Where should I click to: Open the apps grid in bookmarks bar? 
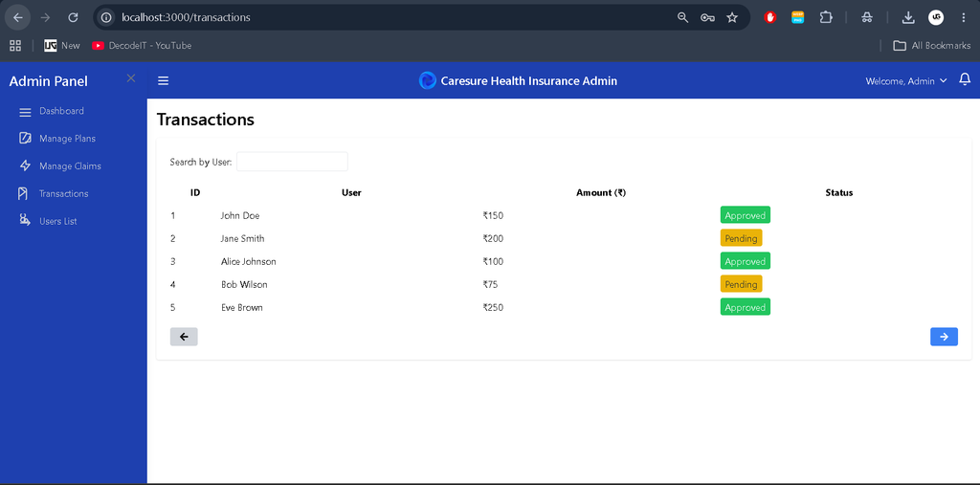point(15,45)
